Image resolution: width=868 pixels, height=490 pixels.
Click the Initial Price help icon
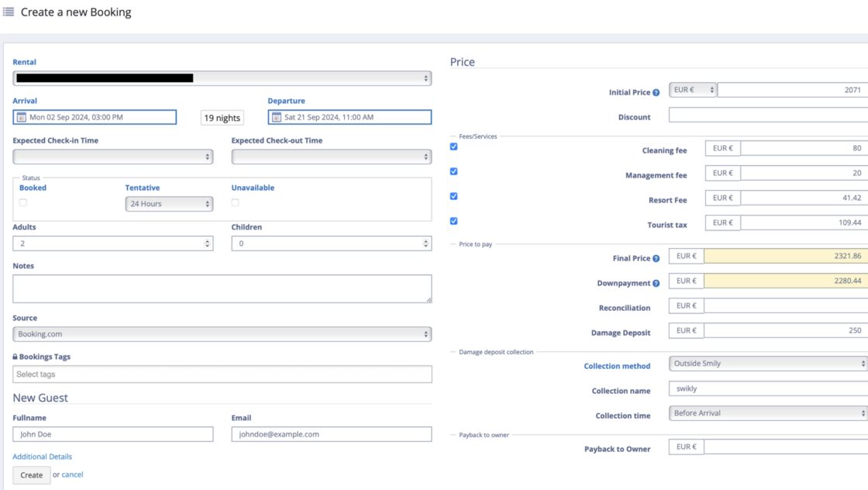coord(656,93)
